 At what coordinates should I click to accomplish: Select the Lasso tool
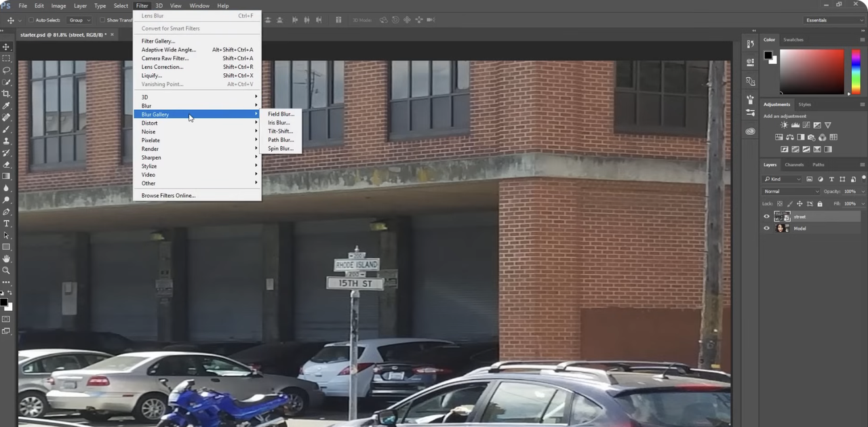[6, 70]
